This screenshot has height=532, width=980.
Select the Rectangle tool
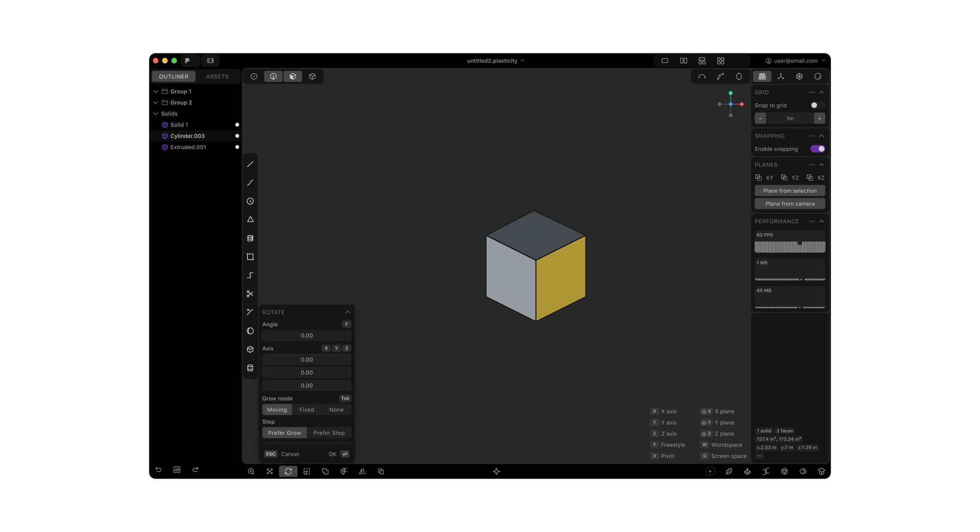point(250,257)
